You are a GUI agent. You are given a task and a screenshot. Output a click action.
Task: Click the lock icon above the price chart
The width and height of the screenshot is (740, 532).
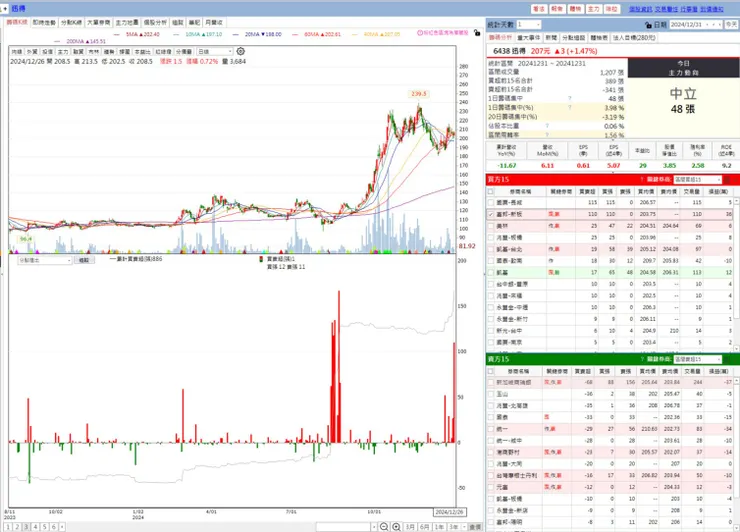(477, 33)
